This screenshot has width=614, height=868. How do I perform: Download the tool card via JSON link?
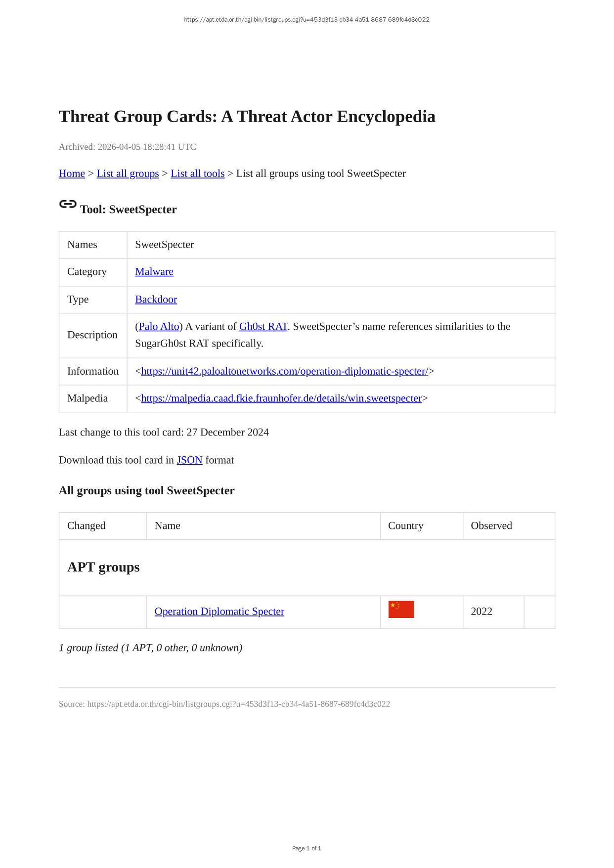pos(189,460)
